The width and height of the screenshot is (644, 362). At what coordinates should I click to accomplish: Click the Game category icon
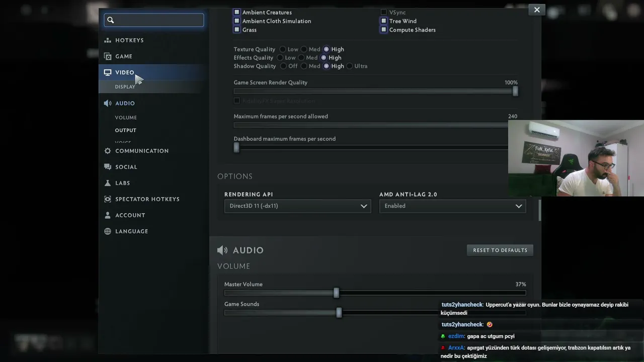pos(108,56)
